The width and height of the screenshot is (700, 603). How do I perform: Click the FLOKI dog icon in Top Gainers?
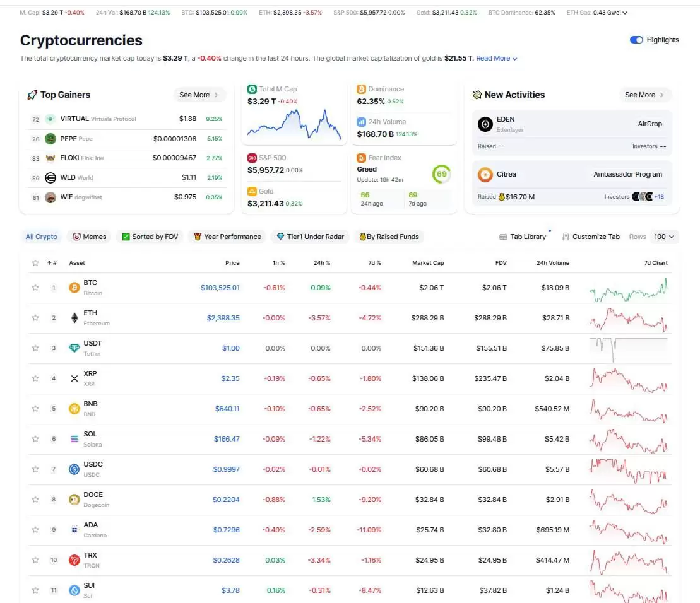pos(50,158)
